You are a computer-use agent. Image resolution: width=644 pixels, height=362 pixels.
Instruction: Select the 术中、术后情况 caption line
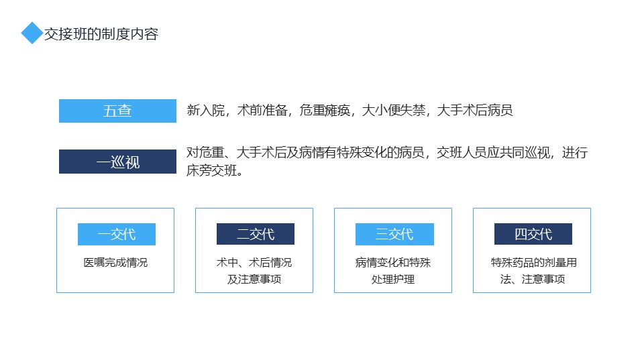click(254, 263)
